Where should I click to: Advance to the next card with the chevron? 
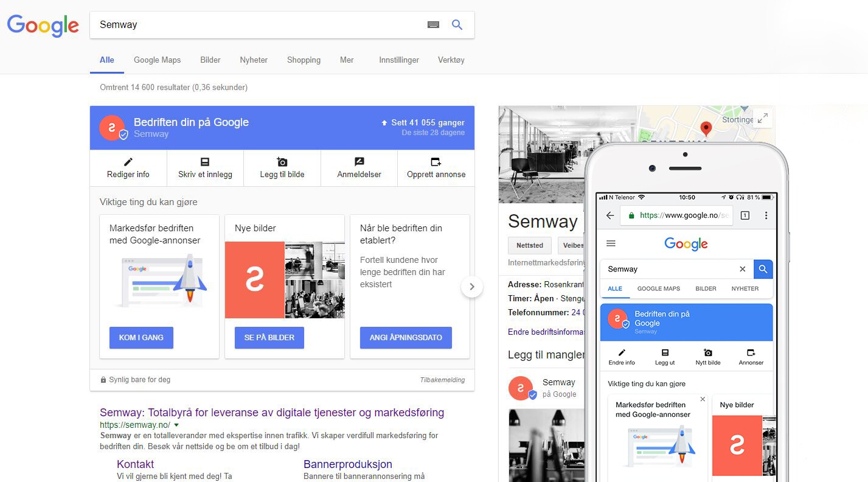click(x=472, y=286)
